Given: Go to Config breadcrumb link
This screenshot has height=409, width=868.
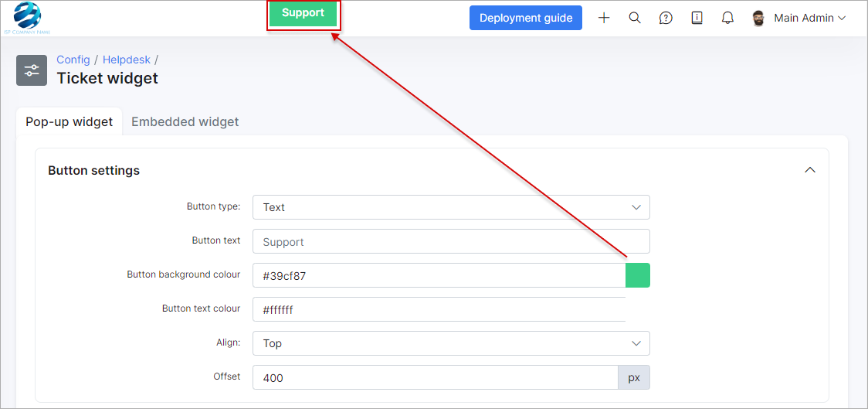Looking at the screenshot, I should pos(73,60).
